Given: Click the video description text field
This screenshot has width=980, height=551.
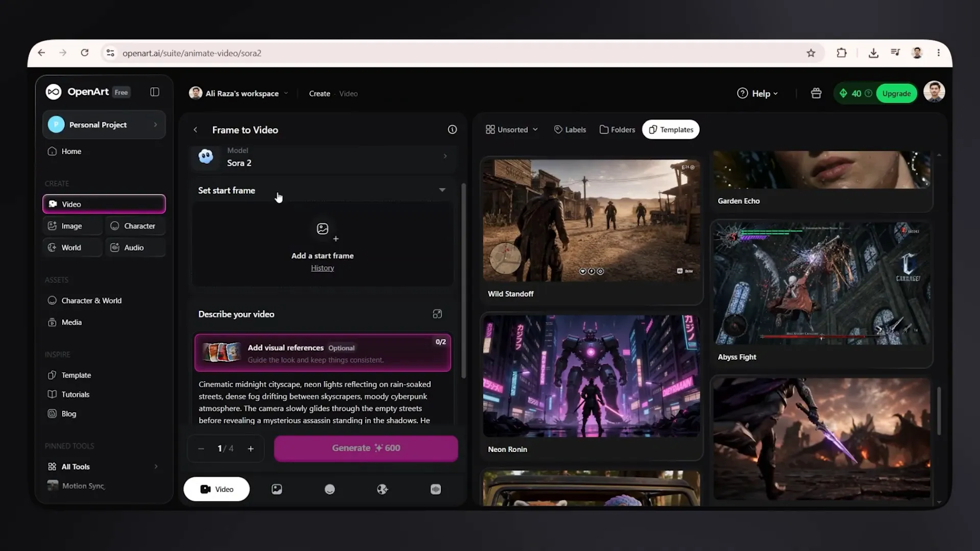Looking at the screenshot, I should click(323, 402).
